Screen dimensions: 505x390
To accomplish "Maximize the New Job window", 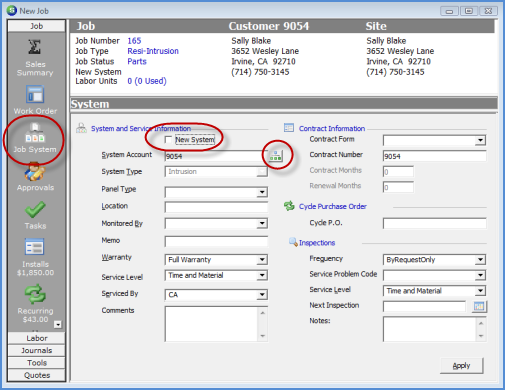I will click(x=469, y=11).
